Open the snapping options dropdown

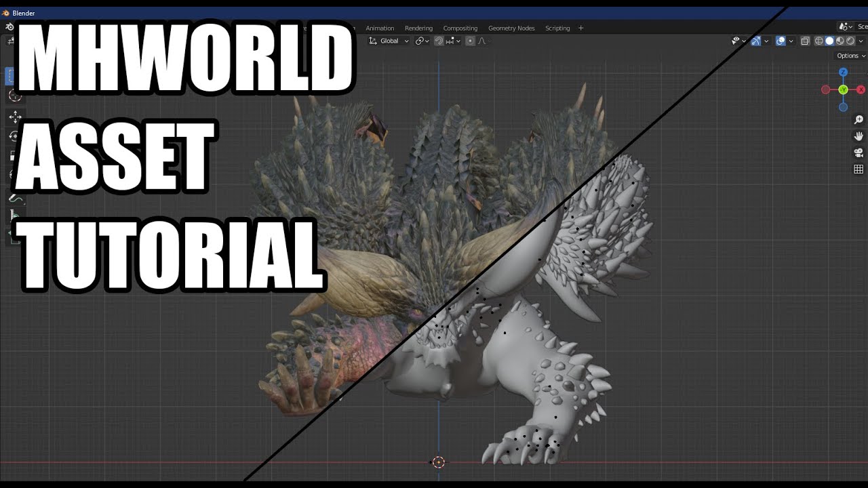453,41
